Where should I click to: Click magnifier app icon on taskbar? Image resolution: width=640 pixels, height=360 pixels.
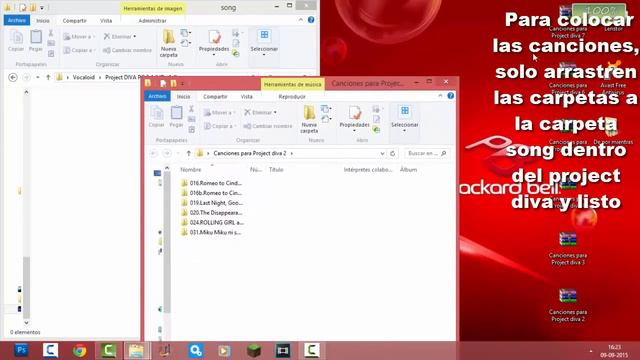pyautogui.click(x=196, y=350)
